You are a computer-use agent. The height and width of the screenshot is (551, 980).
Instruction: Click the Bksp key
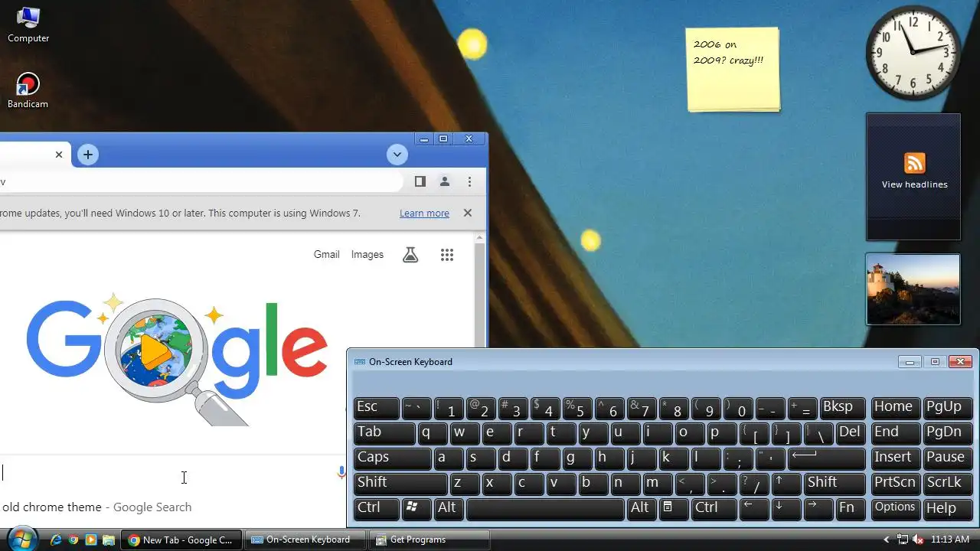point(842,408)
